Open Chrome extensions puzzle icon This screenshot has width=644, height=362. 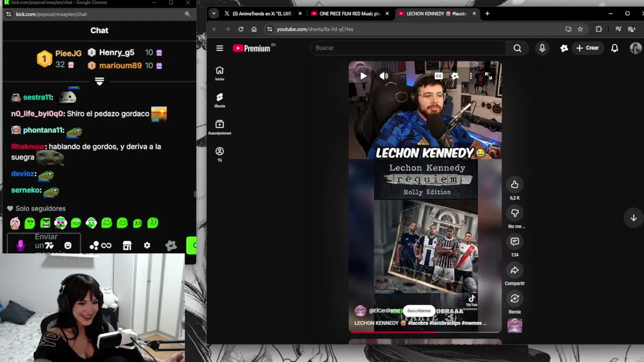tap(598, 29)
